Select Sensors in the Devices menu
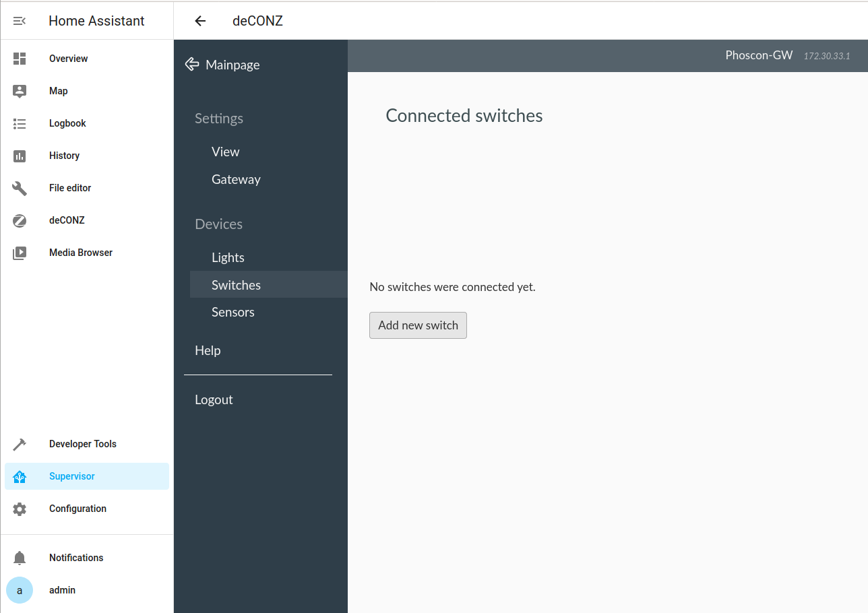This screenshot has height=613, width=868. [x=232, y=312]
